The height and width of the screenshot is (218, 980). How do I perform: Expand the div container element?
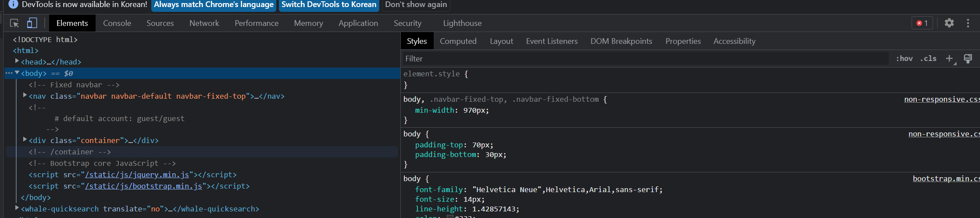coord(25,139)
